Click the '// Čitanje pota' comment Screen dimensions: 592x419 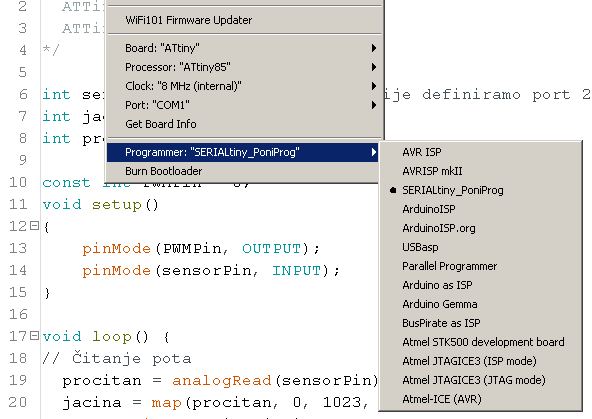(117, 358)
